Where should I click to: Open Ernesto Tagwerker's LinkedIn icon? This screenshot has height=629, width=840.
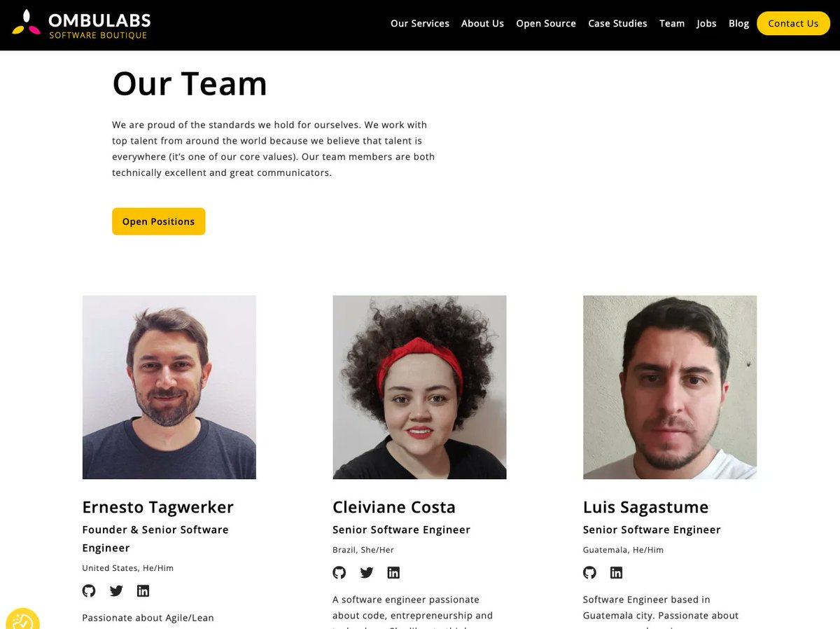[x=143, y=590]
